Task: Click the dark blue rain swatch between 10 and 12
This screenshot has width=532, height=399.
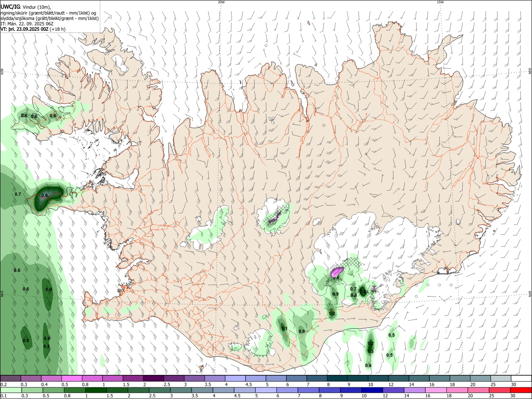Action: [x=371, y=390]
